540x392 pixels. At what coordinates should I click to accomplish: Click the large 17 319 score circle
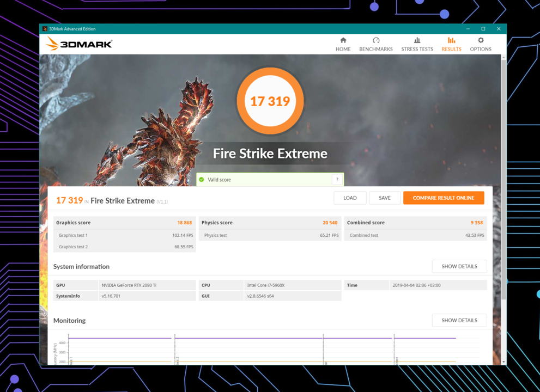[x=270, y=101]
